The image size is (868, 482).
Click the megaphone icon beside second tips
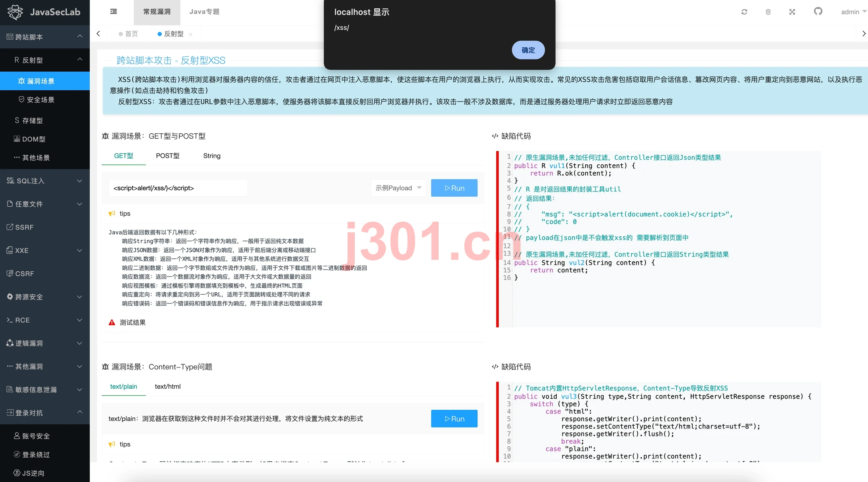click(x=112, y=444)
